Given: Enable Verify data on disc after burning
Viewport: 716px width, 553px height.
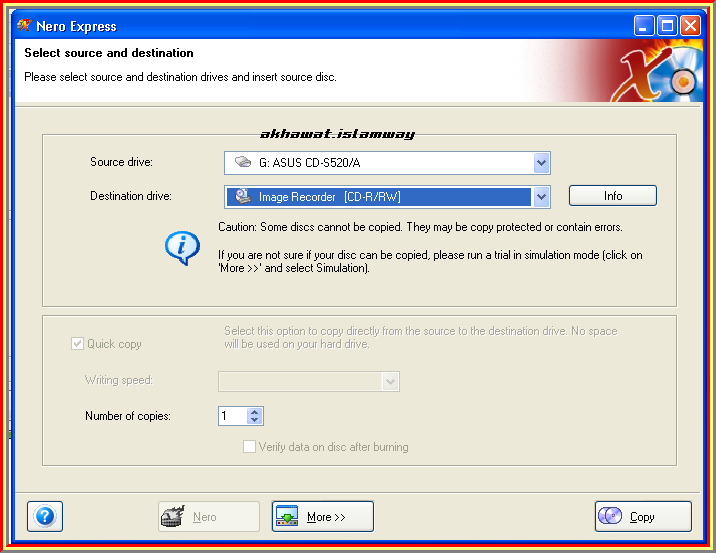Looking at the screenshot, I should pyautogui.click(x=249, y=446).
